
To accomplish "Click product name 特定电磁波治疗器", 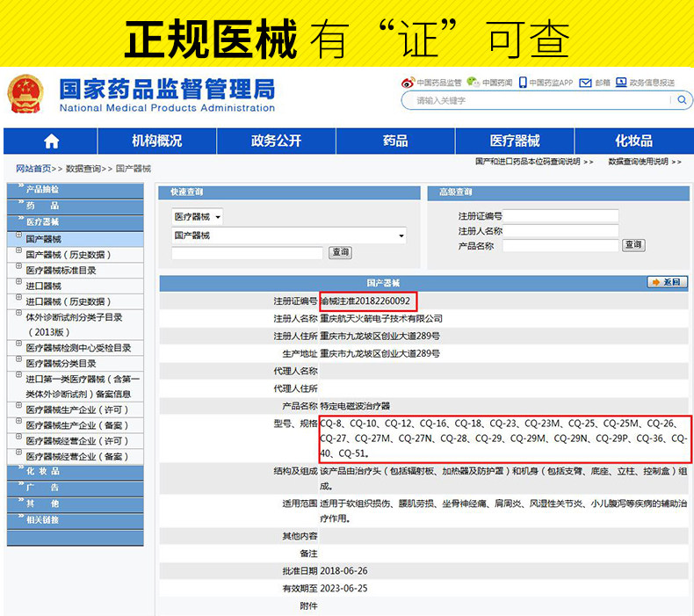I will tap(355, 406).
